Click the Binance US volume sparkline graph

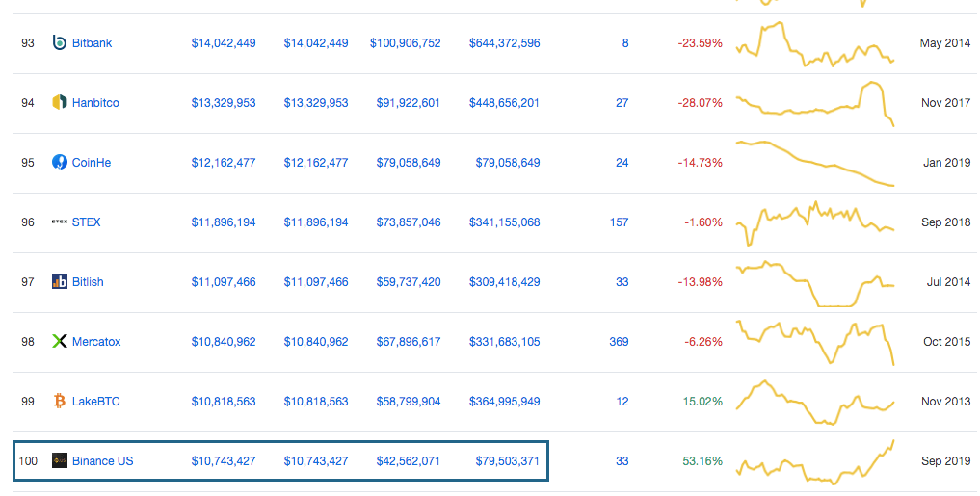(x=815, y=462)
